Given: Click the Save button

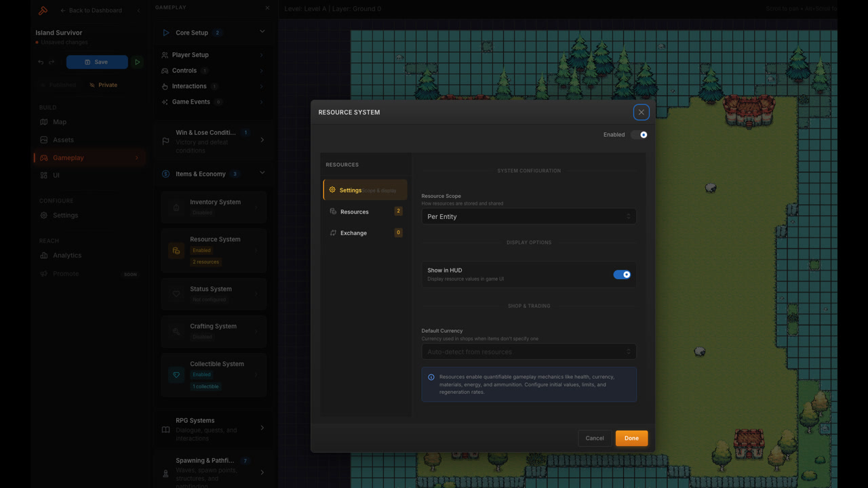Looking at the screenshot, I should (97, 62).
